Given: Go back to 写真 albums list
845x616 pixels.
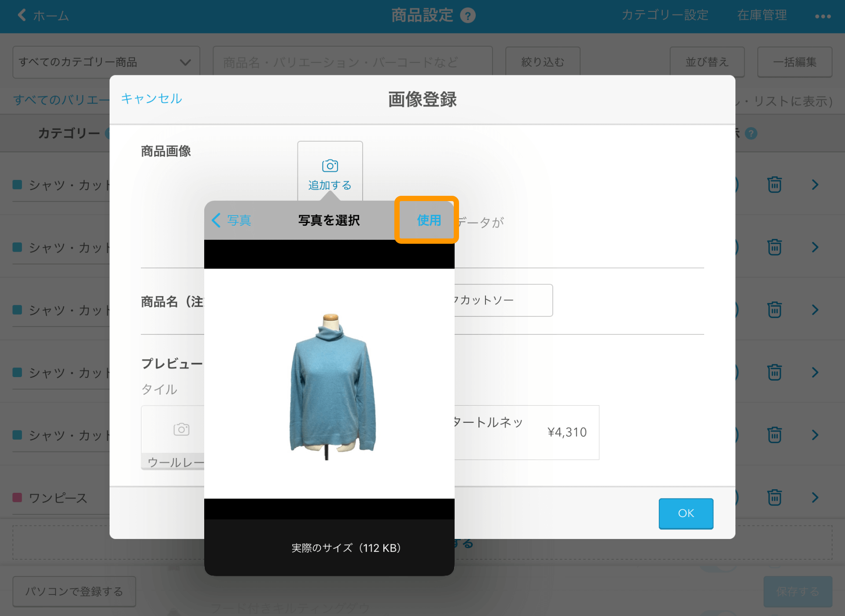Looking at the screenshot, I should tap(231, 220).
